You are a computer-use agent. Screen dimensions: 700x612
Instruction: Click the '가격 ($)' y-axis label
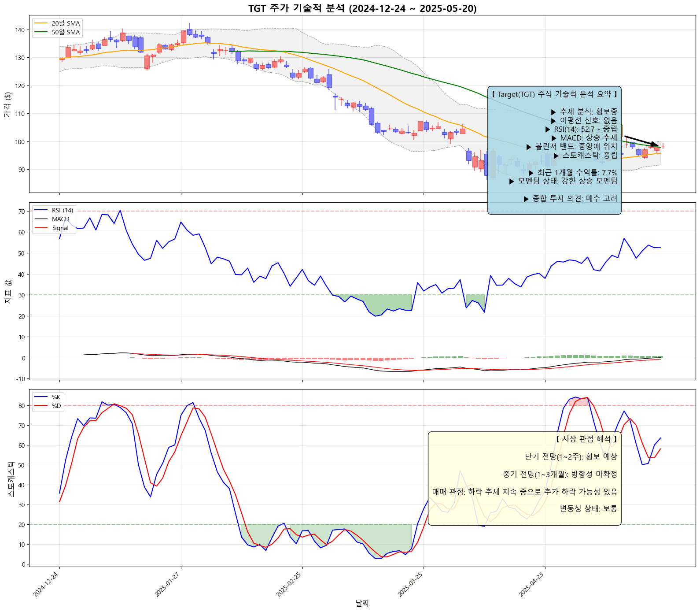point(7,104)
